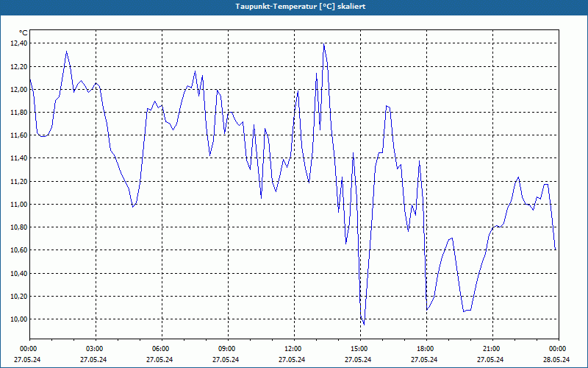The height and width of the screenshot is (368, 588).
Task: Click the °C unit label above the y-axis
Action: click(24, 33)
